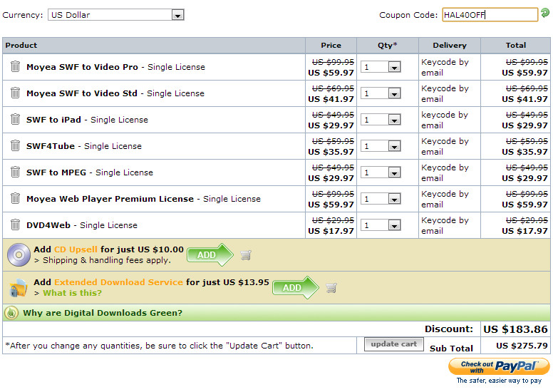The image size is (553, 392).
Task: Click the green leaf icon for Digital Downloads
Action: [x=11, y=313]
